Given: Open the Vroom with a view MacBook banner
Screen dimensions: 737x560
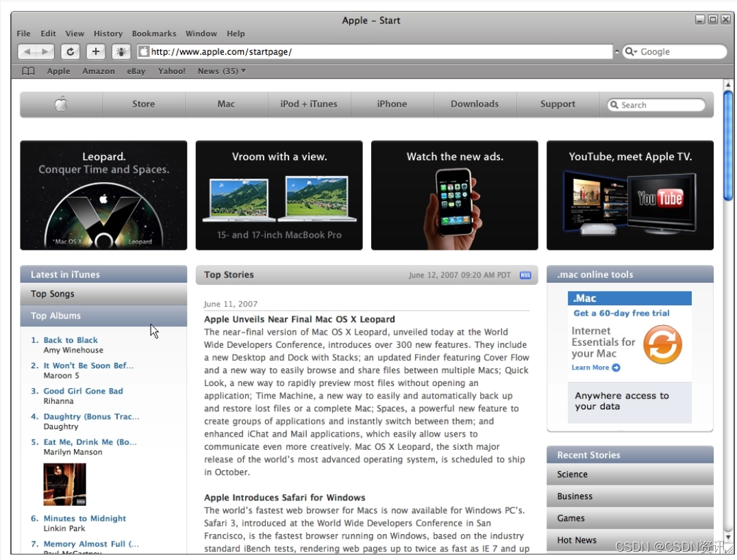Looking at the screenshot, I should pyautogui.click(x=279, y=195).
